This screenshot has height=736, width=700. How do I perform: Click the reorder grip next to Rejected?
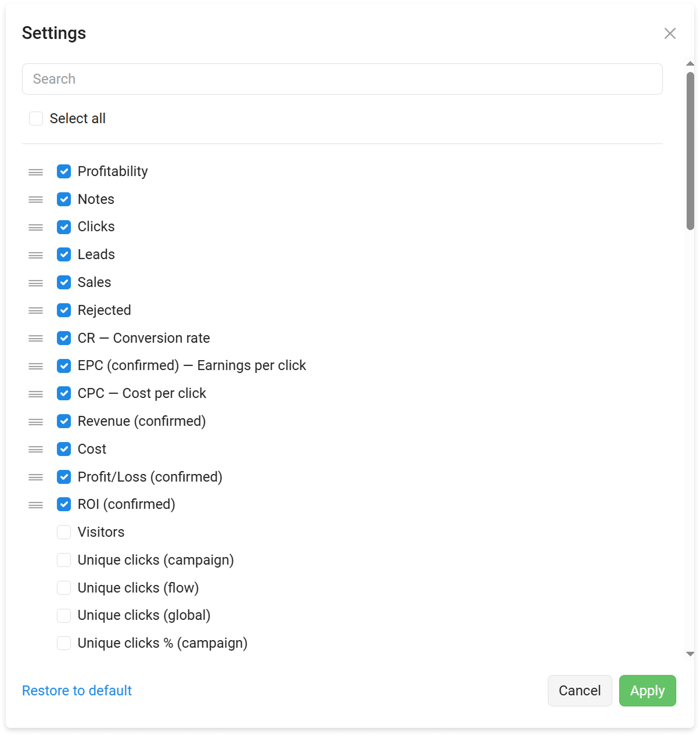click(x=36, y=311)
